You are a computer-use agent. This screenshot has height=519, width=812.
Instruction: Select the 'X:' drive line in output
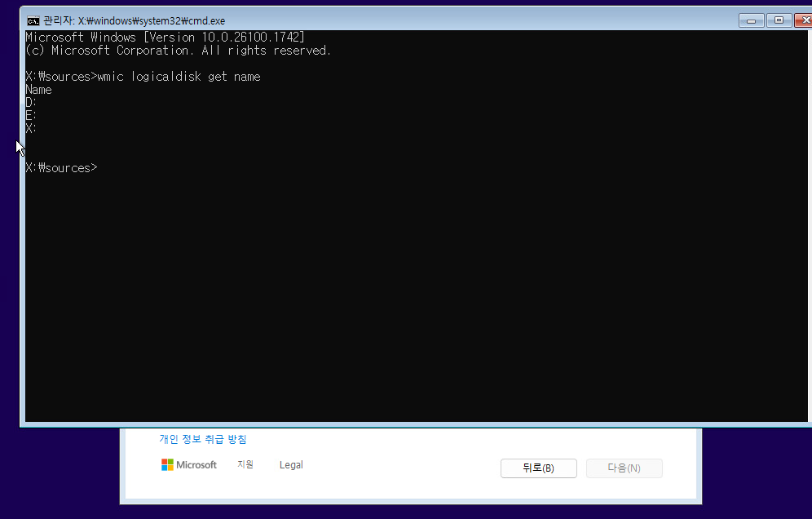pyautogui.click(x=31, y=129)
